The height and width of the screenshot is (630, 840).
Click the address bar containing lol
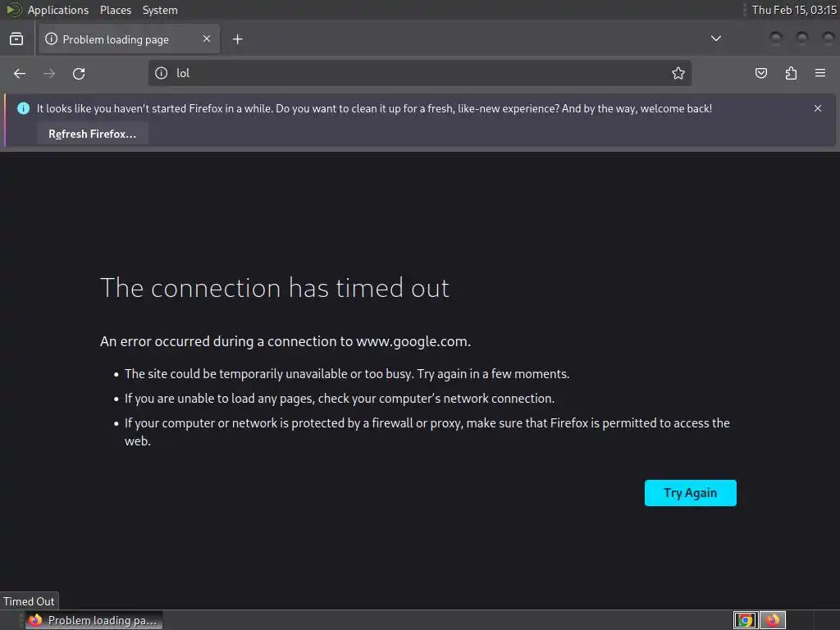[x=419, y=73]
